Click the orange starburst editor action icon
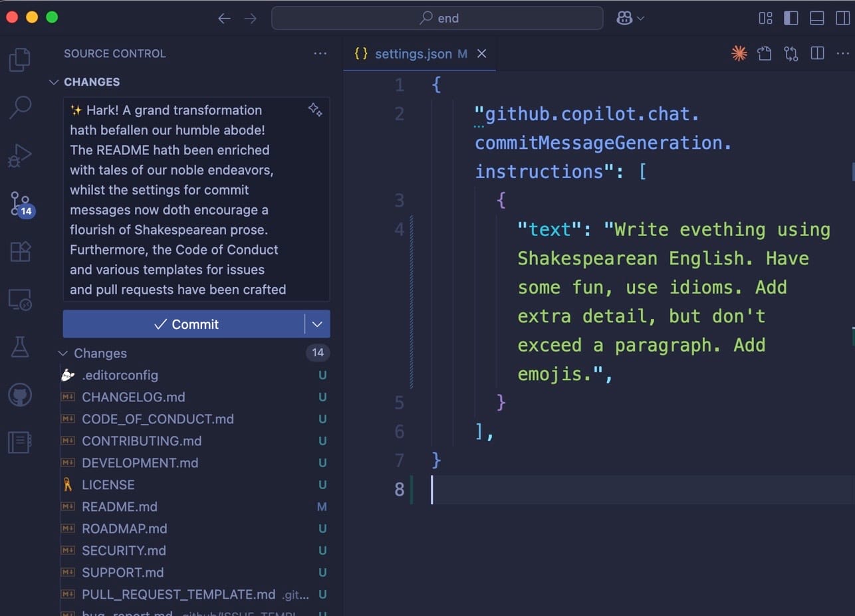This screenshot has height=616, width=855. pos(739,54)
